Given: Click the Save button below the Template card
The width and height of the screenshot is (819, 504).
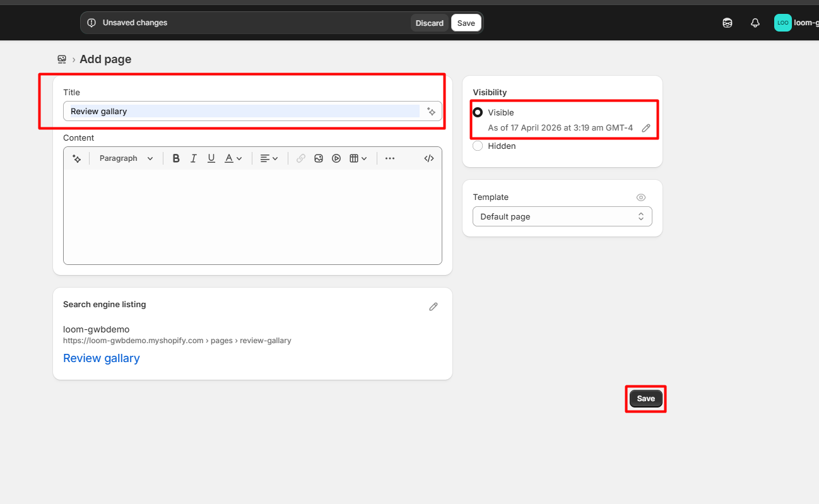Looking at the screenshot, I should tap(645, 399).
